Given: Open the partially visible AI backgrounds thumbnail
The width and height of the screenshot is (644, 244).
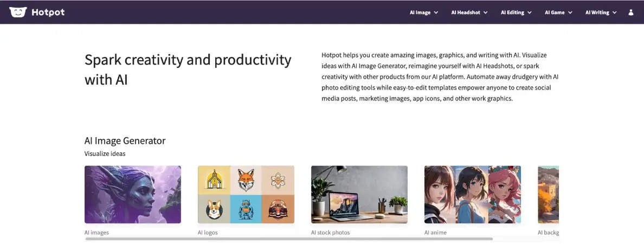Looking at the screenshot, I should click(x=548, y=194).
